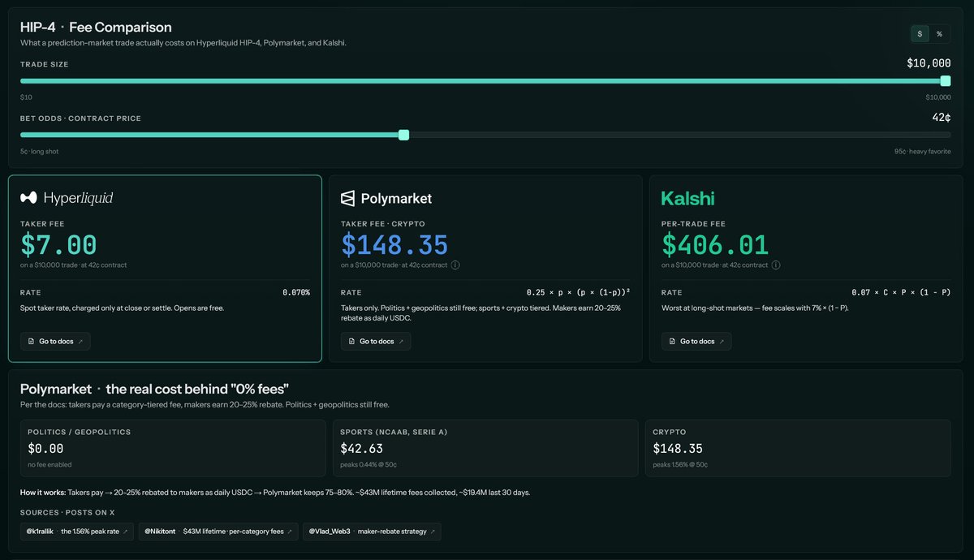Switch fee display to dollar mode

pyautogui.click(x=920, y=33)
